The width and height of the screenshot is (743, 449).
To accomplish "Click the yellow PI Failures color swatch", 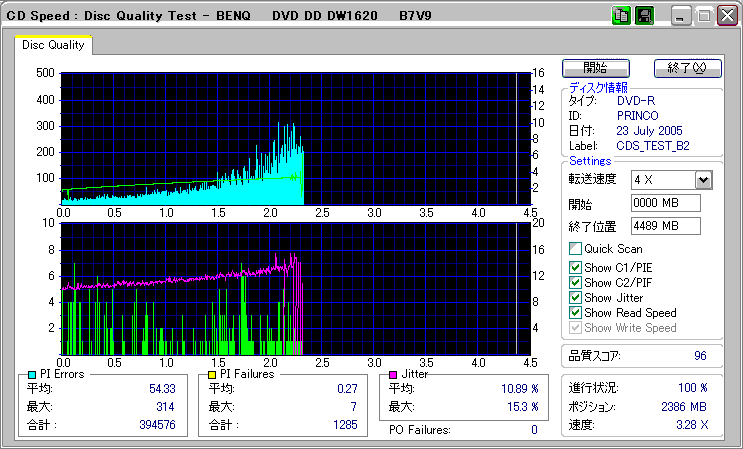I will tap(212, 375).
